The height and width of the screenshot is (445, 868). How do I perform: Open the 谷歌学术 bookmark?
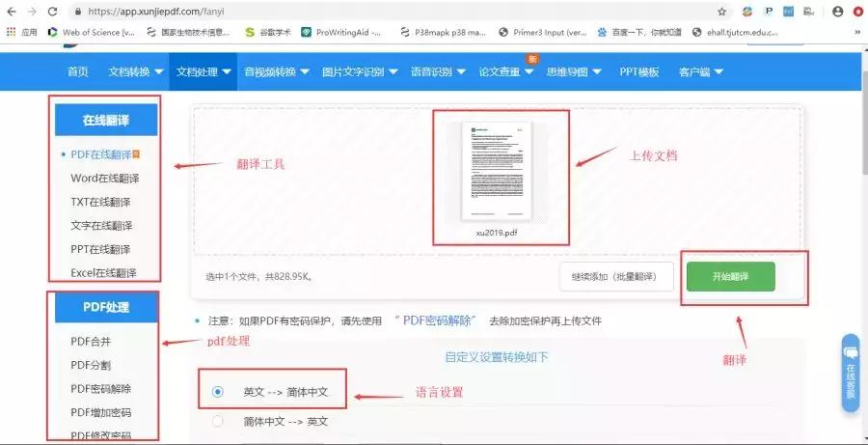[268, 32]
